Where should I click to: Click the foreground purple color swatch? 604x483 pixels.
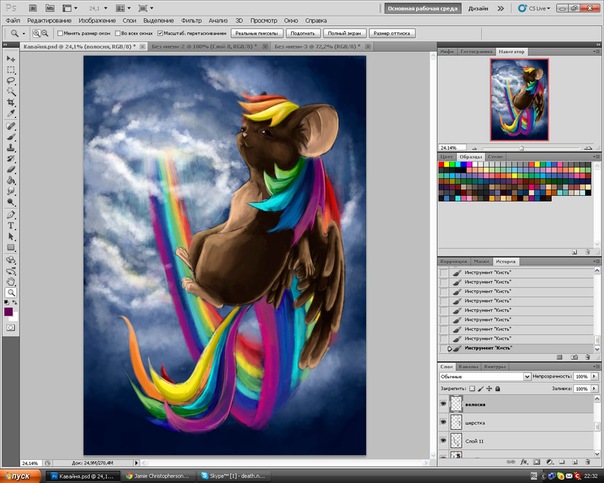pyautogui.click(x=8, y=311)
